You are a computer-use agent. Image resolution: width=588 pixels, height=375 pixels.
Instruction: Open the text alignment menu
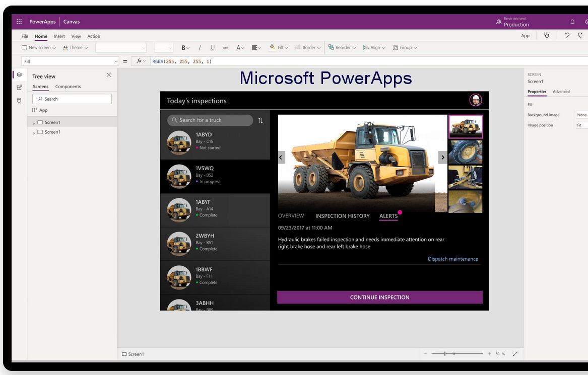click(256, 48)
